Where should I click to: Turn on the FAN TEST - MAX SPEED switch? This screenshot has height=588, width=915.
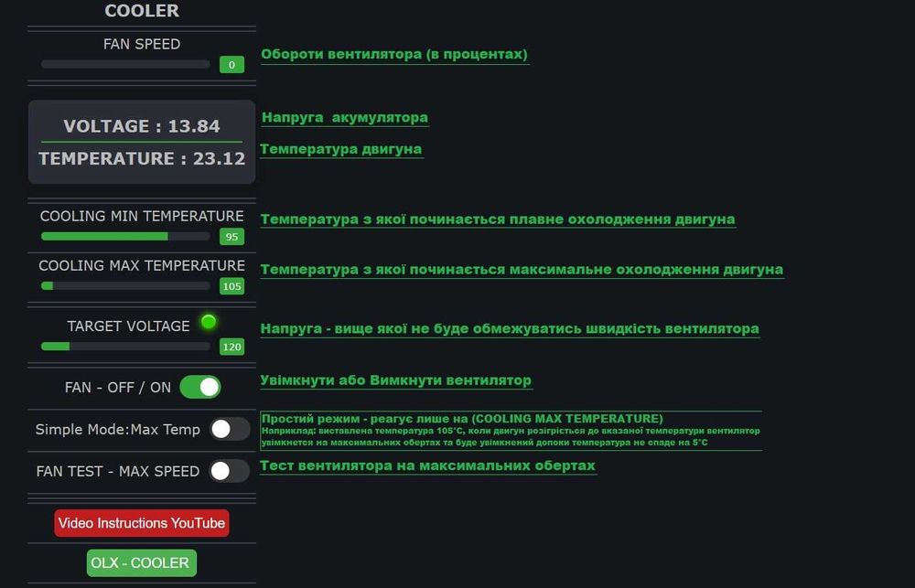(230, 471)
